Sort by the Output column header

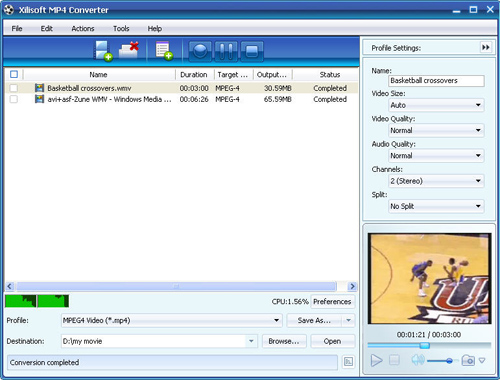click(x=272, y=75)
